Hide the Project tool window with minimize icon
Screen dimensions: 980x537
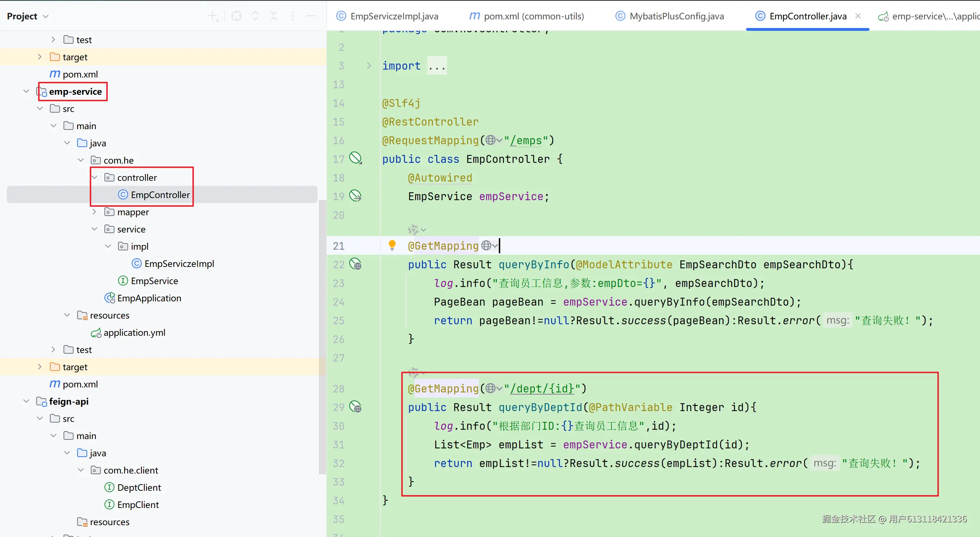coord(311,16)
